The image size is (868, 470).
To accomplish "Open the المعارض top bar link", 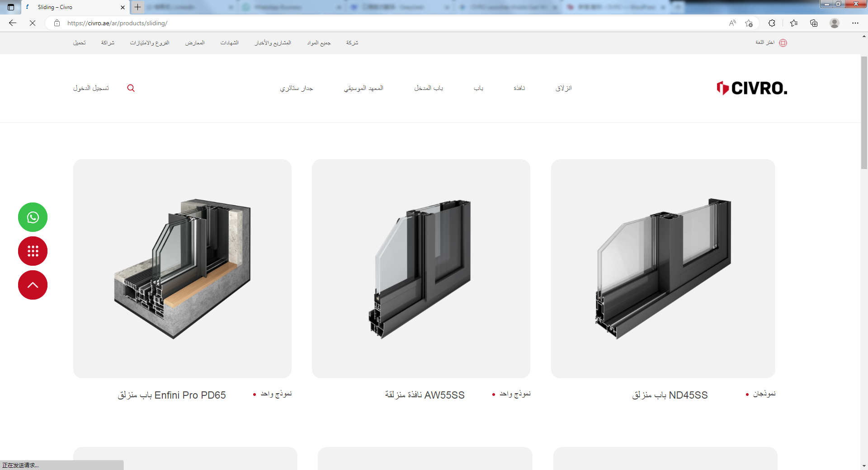I will click(195, 43).
